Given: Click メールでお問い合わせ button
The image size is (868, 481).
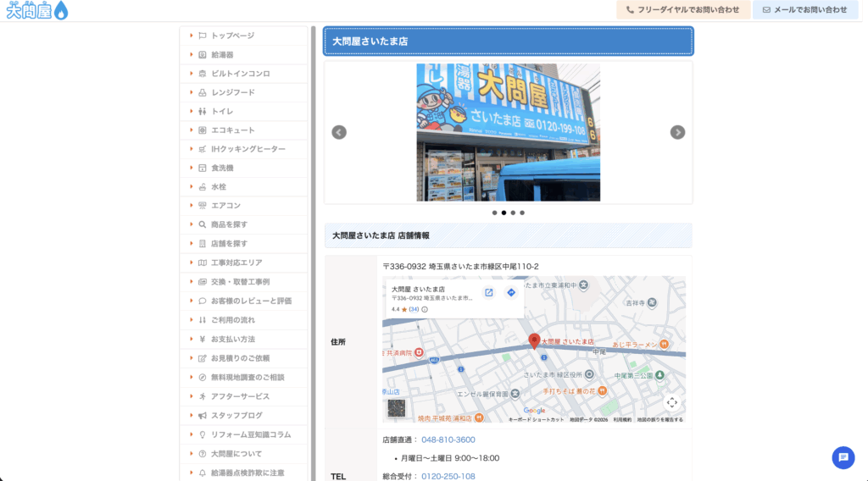Looking at the screenshot, I should point(805,9).
